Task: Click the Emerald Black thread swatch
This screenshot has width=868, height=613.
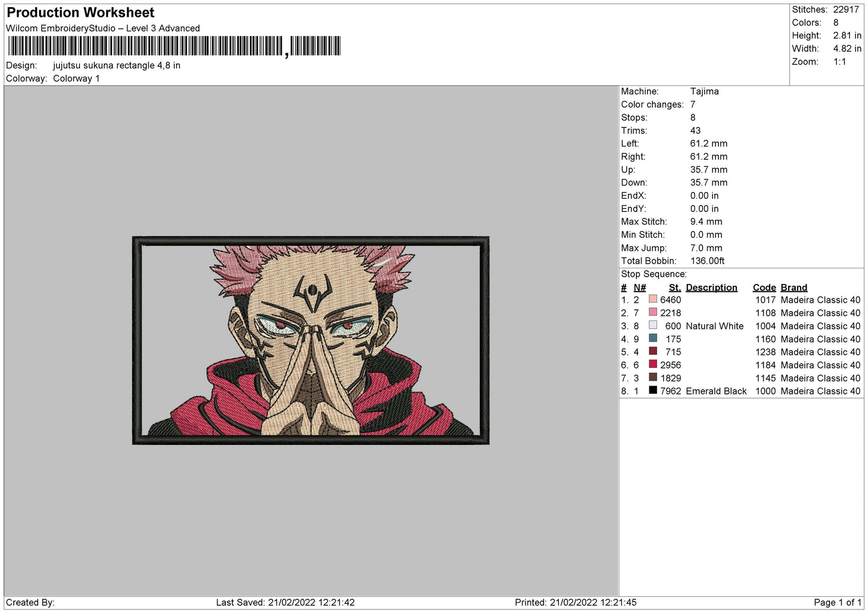Action: point(652,391)
